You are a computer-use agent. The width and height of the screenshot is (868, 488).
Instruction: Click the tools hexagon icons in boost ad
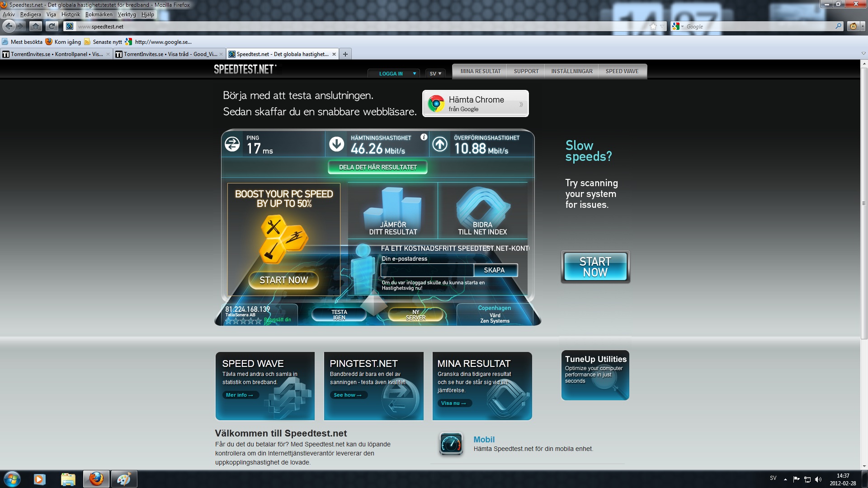coord(283,239)
